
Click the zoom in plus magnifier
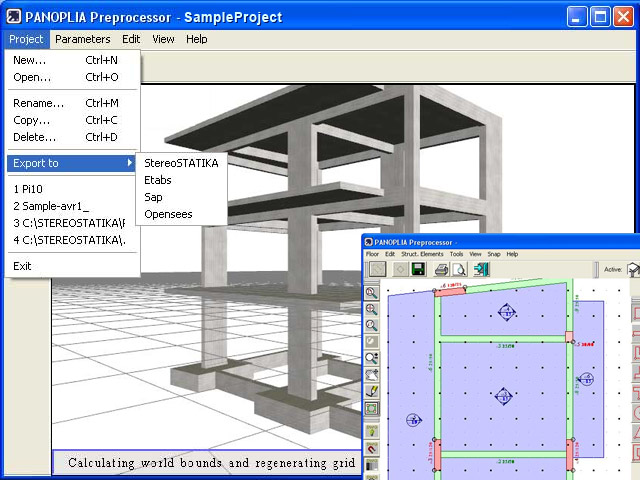pos(371,309)
